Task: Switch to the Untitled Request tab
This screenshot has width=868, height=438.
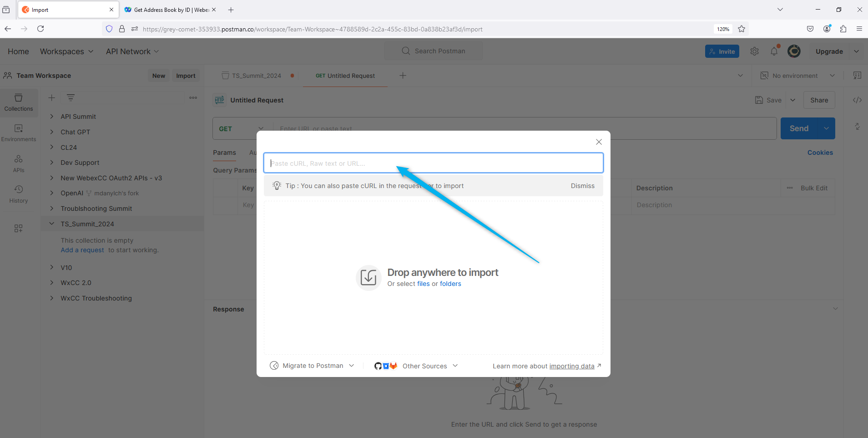Action: click(345, 76)
